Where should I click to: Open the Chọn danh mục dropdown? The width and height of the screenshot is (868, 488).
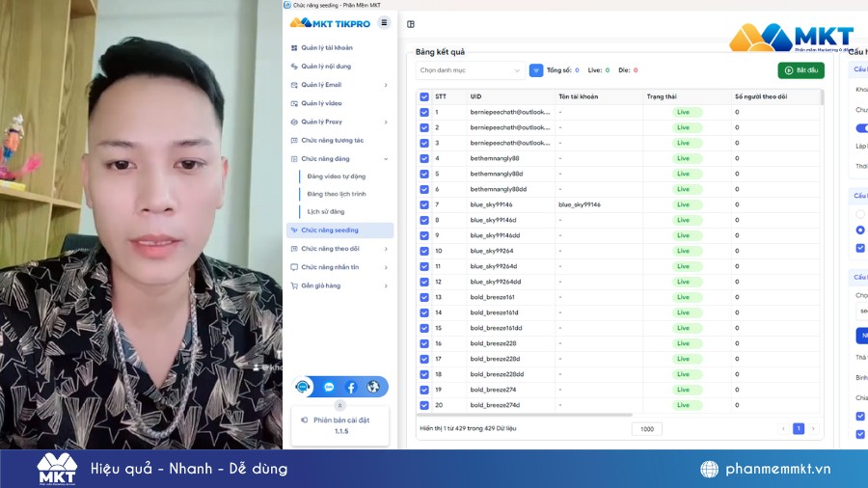pos(470,70)
